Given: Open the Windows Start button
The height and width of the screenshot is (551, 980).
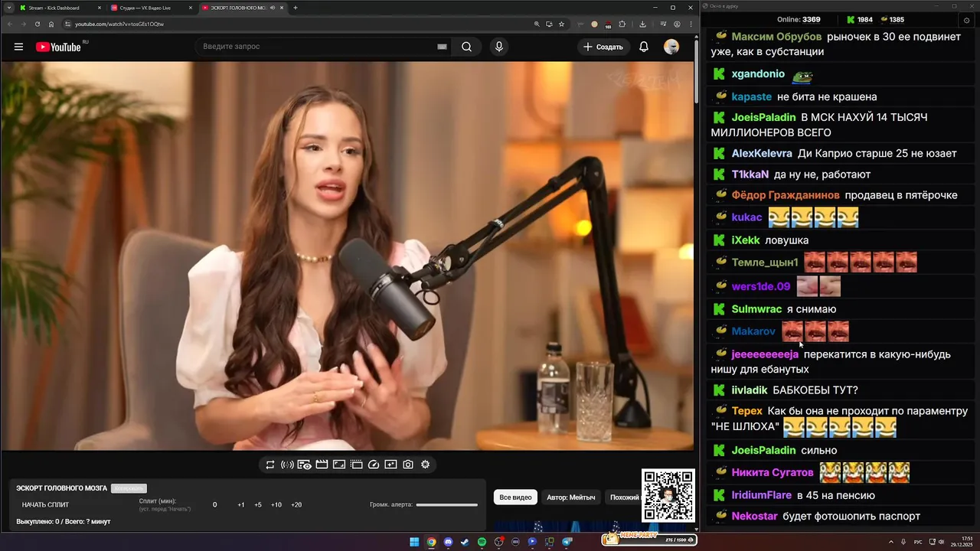Looking at the screenshot, I should [x=414, y=542].
